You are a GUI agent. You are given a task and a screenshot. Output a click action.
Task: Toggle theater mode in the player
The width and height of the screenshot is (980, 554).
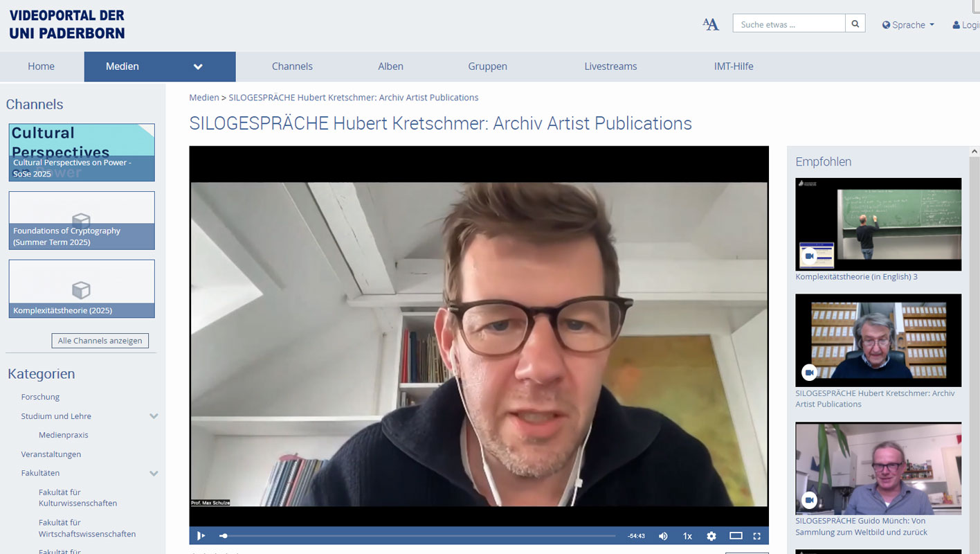click(736, 536)
